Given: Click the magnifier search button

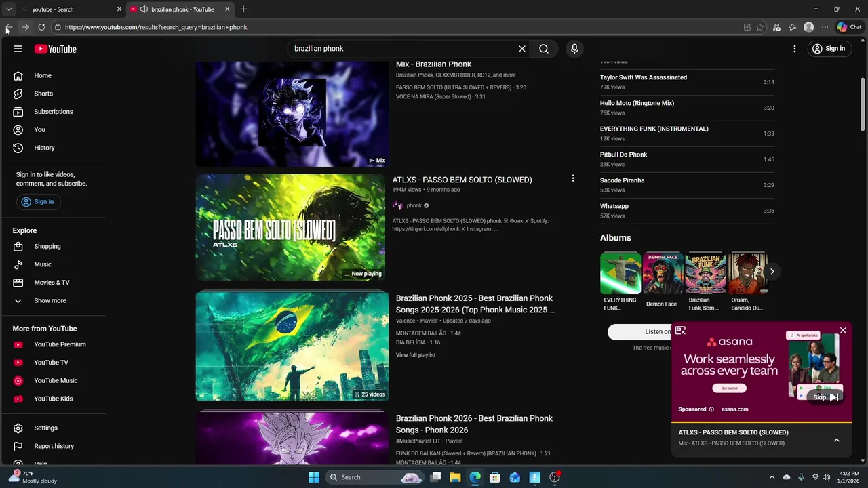Looking at the screenshot, I should point(544,49).
